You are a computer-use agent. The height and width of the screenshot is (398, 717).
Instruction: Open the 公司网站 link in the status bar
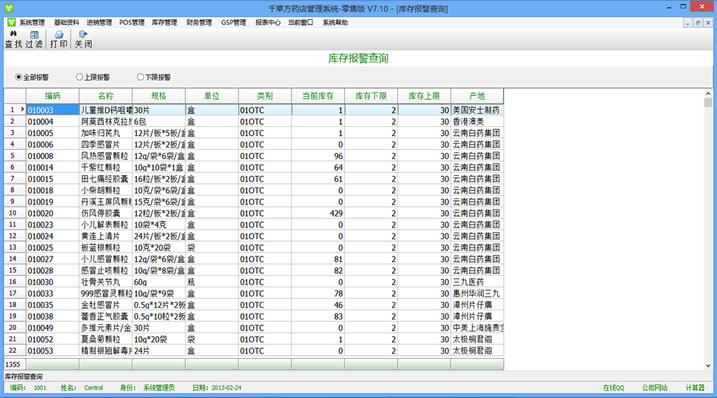click(x=654, y=387)
